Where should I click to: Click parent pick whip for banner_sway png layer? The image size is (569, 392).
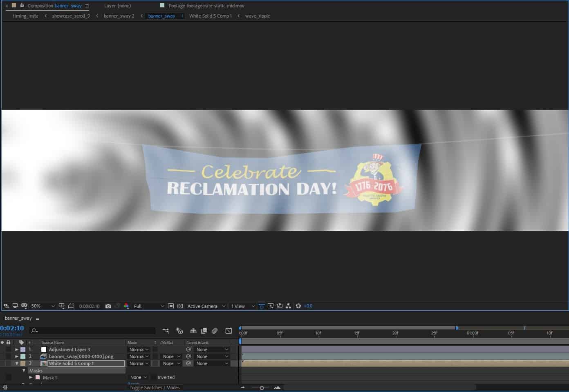click(x=188, y=356)
